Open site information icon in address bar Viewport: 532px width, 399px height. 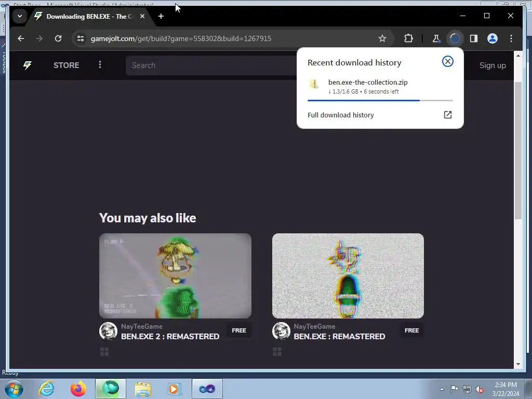(81, 38)
